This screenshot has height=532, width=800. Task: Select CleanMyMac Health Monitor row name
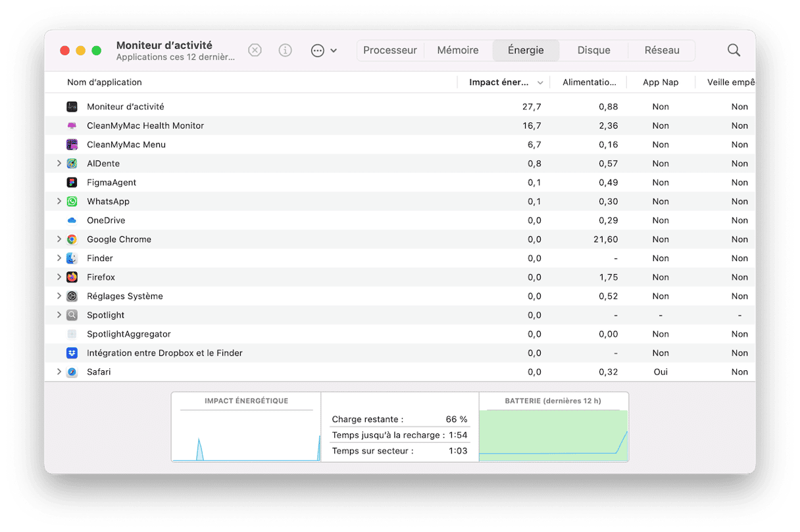click(145, 126)
